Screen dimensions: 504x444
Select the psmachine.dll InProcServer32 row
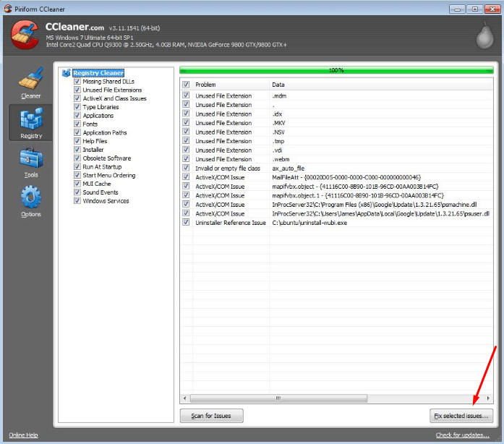336,205
